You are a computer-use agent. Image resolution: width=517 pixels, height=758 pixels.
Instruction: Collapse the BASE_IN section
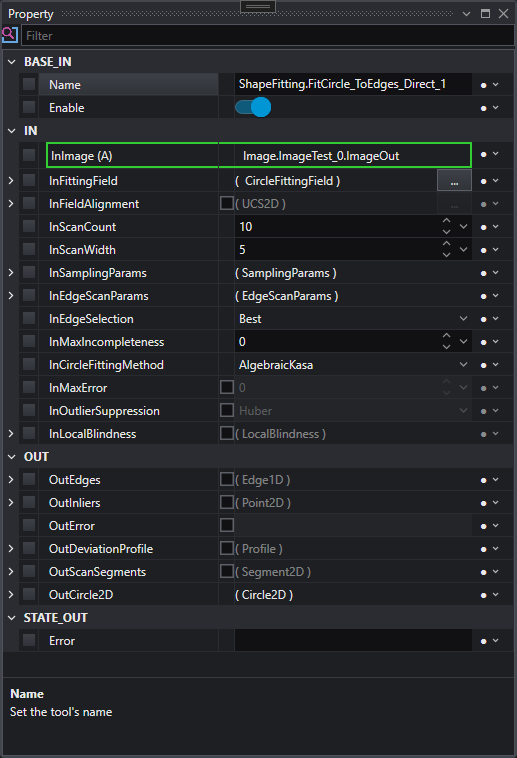click(x=12, y=62)
